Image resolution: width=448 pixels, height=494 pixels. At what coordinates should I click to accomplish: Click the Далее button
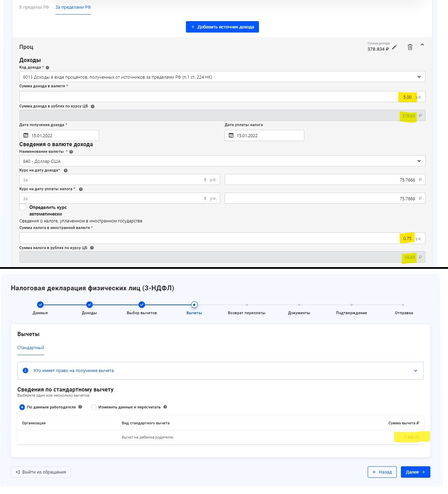tap(415, 472)
